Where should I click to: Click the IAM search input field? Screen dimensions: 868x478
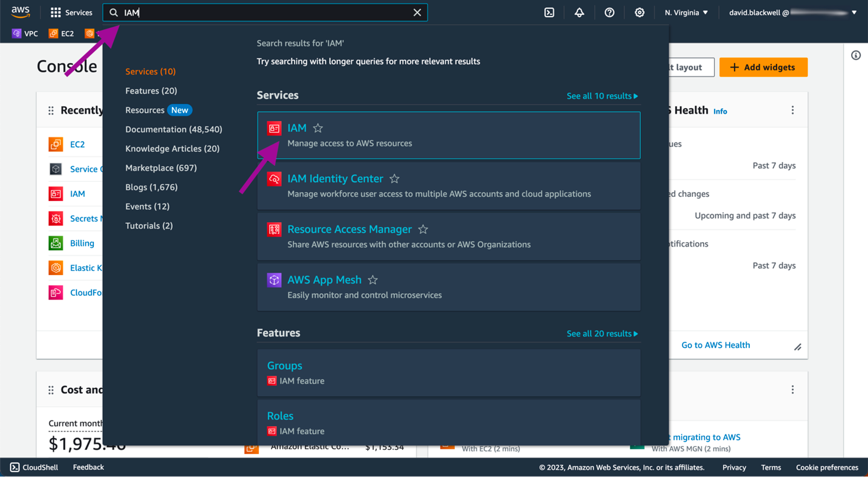click(x=265, y=13)
